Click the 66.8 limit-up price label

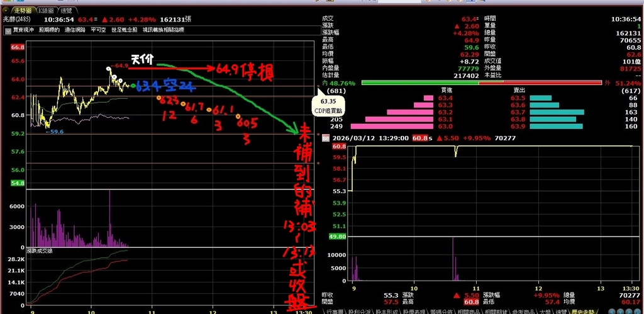(x=17, y=47)
